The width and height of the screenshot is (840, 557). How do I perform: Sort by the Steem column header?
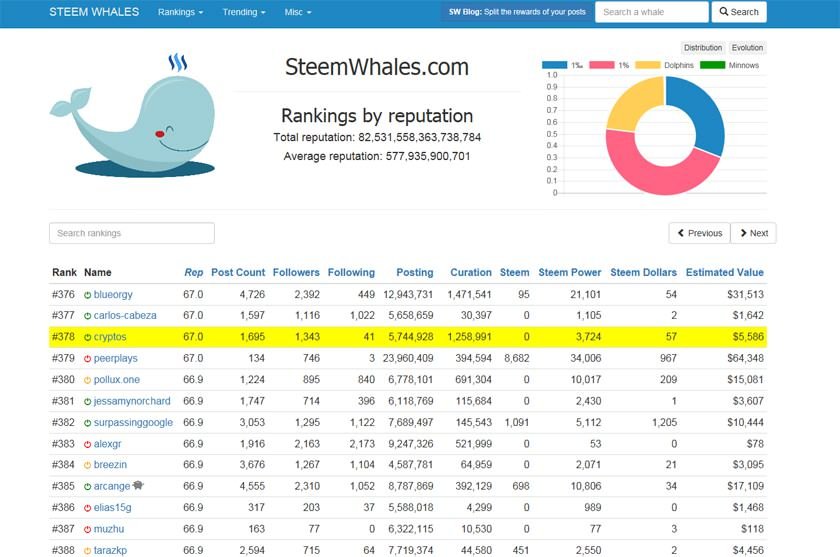514,273
